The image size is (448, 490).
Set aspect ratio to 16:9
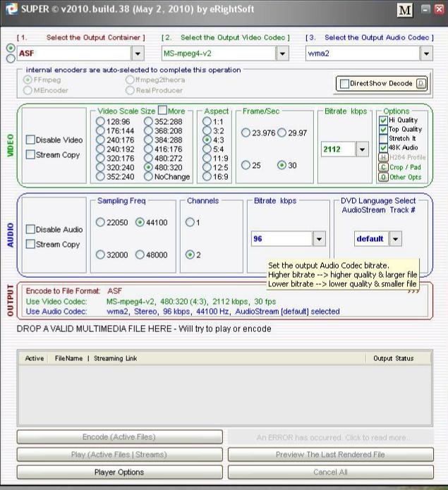[207, 176]
